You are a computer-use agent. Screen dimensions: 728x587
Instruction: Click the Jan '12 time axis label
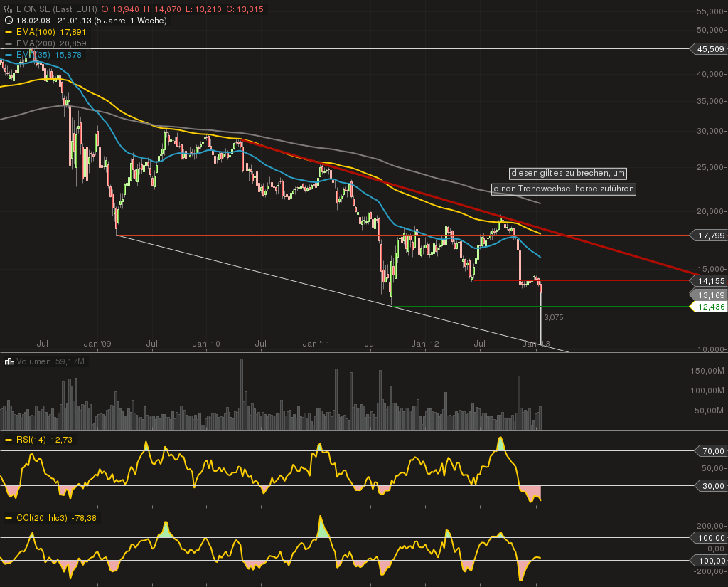pos(425,344)
